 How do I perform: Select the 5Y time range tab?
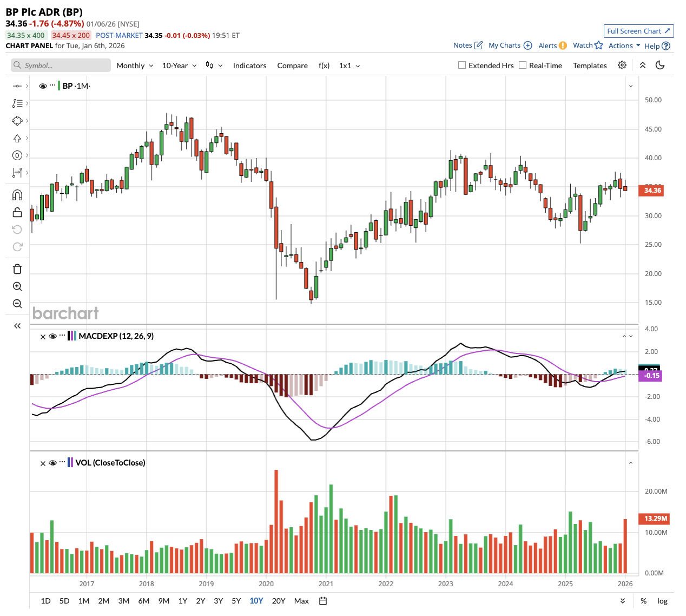pyautogui.click(x=236, y=601)
